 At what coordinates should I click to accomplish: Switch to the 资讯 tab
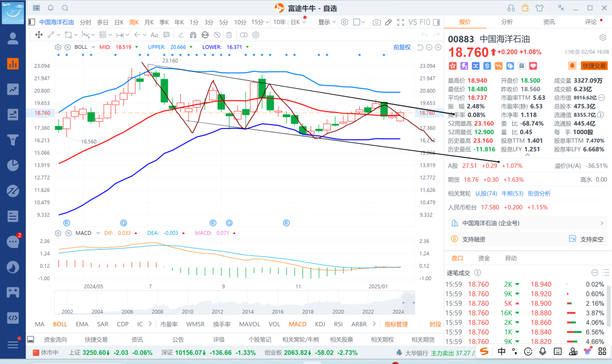(549, 22)
